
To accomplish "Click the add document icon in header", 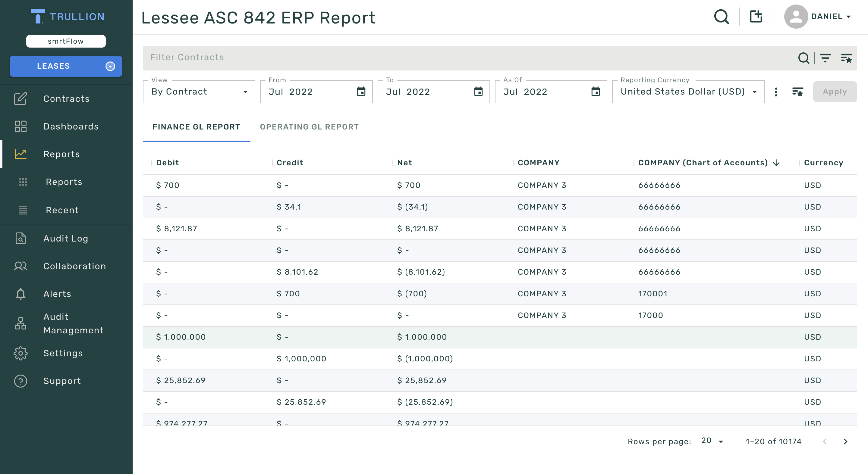I will [756, 17].
